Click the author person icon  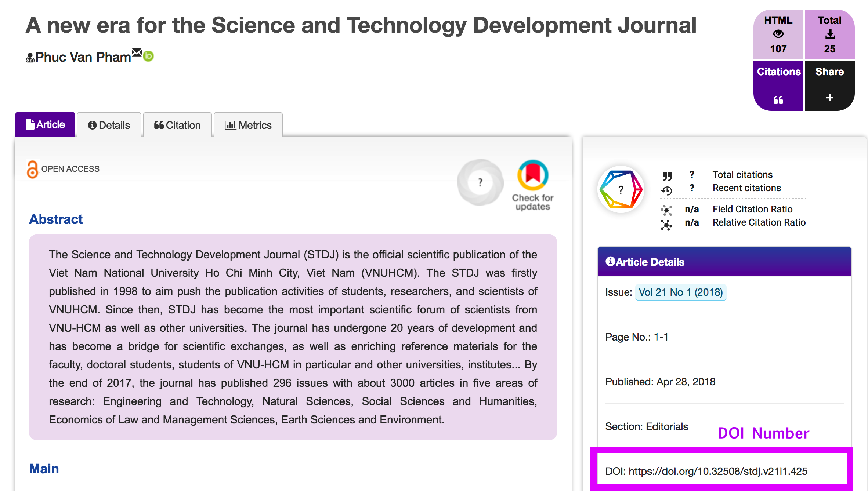click(x=30, y=58)
